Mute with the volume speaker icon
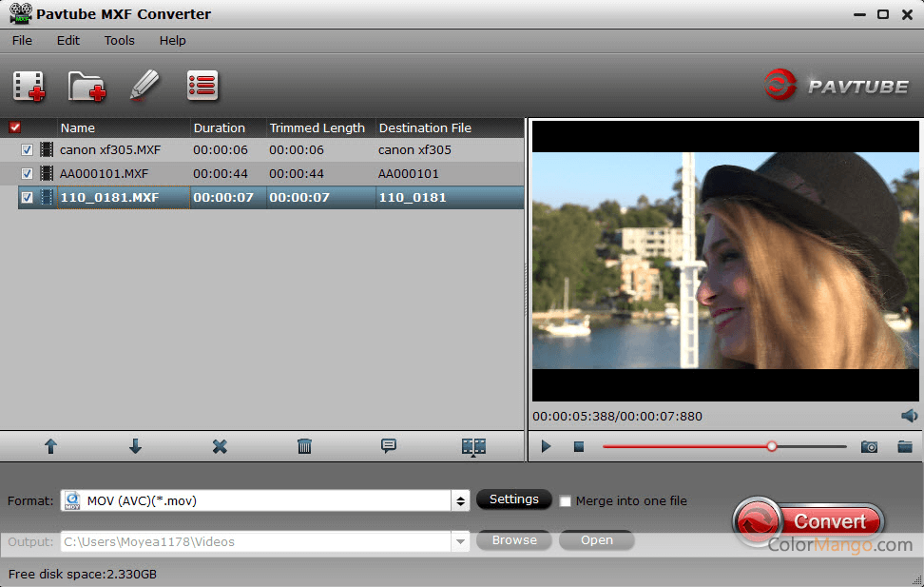The image size is (924, 587). [x=910, y=416]
